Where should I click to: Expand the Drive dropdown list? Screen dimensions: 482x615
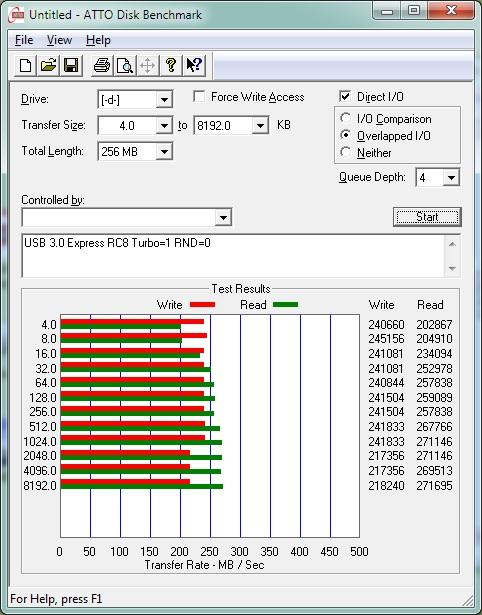[164, 100]
